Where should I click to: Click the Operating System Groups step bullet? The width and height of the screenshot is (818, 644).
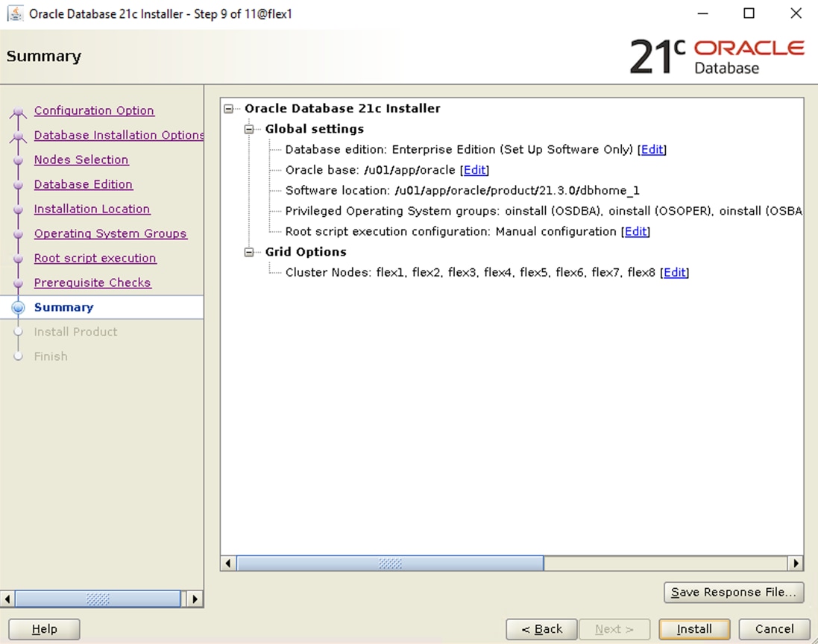18,234
